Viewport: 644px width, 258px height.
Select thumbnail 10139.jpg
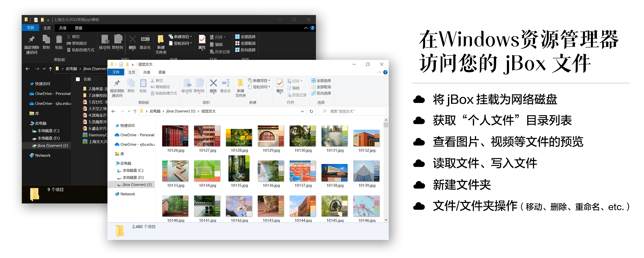(367, 174)
